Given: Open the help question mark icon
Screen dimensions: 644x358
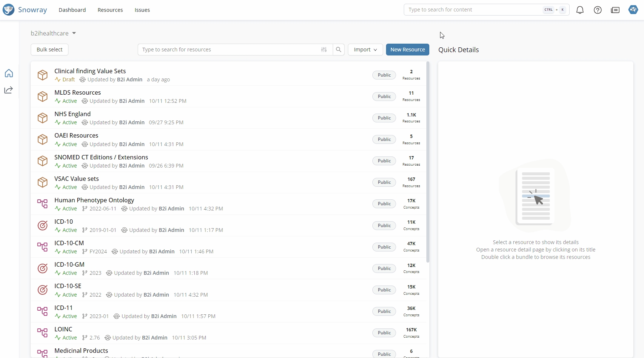Looking at the screenshot, I should pyautogui.click(x=598, y=10).
